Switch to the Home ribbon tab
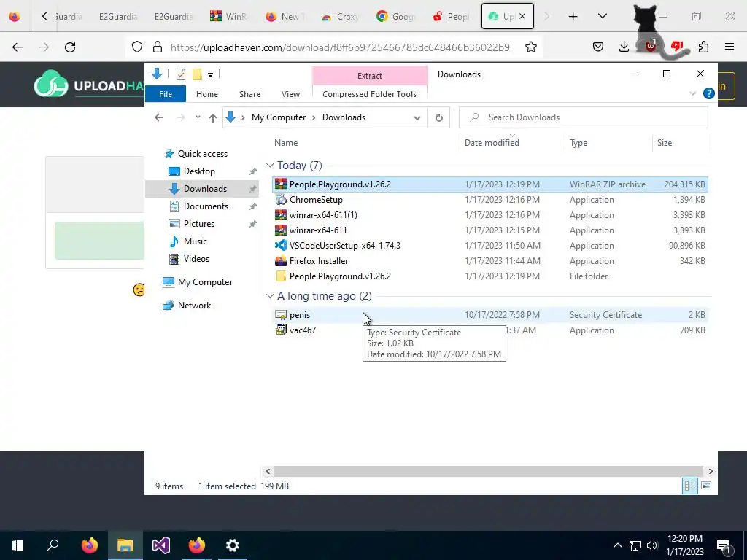This screenshot has width=747, height=560. (206, 94)
